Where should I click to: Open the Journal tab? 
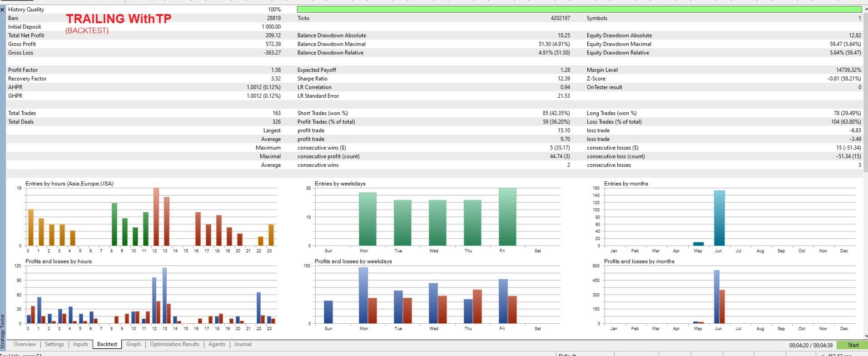(x=243, y=344)
